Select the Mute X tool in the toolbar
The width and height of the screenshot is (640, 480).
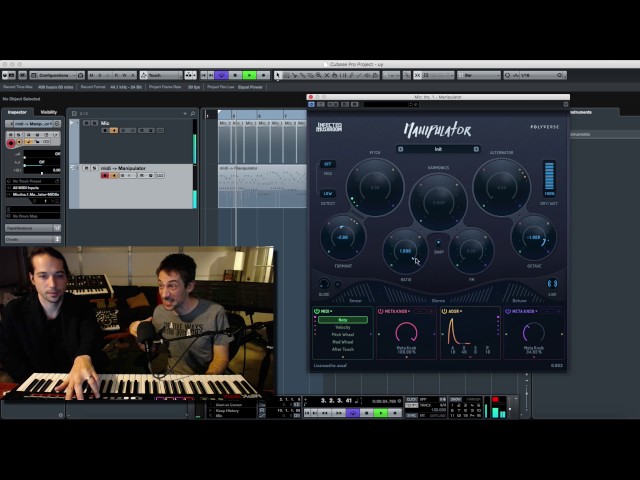pos(327,76)
